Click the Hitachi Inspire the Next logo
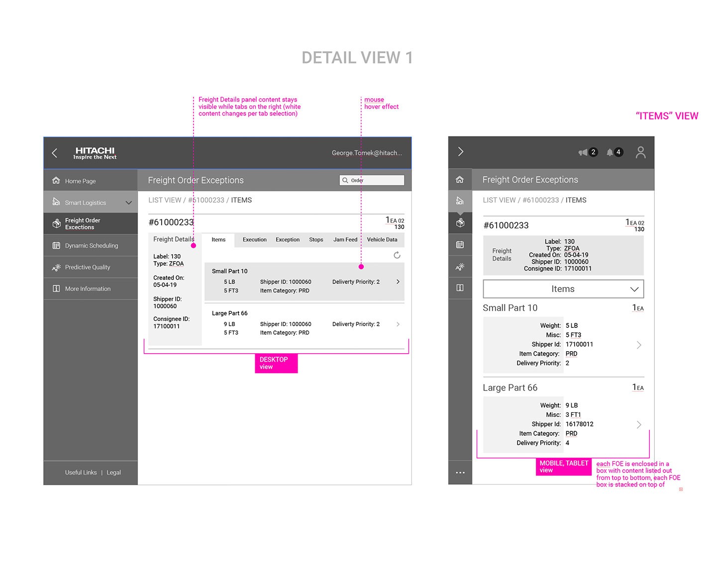This screenshot has height=588, width=709. pos(95,153)
